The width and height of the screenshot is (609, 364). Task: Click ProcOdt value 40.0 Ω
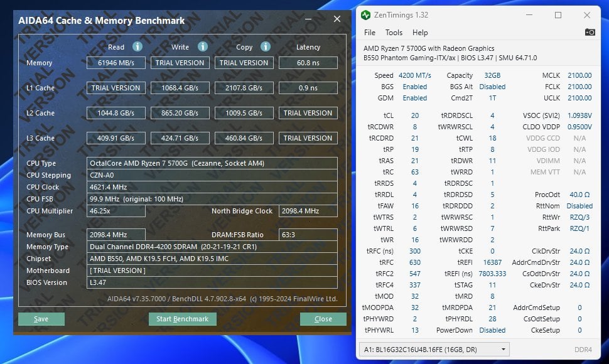(579, 195)
